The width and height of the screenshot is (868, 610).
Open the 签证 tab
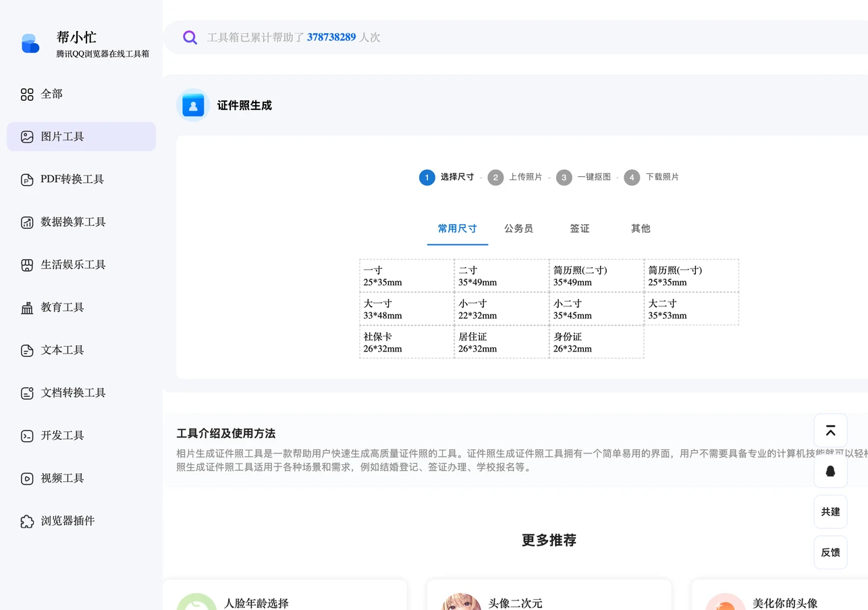coord(580,229)
